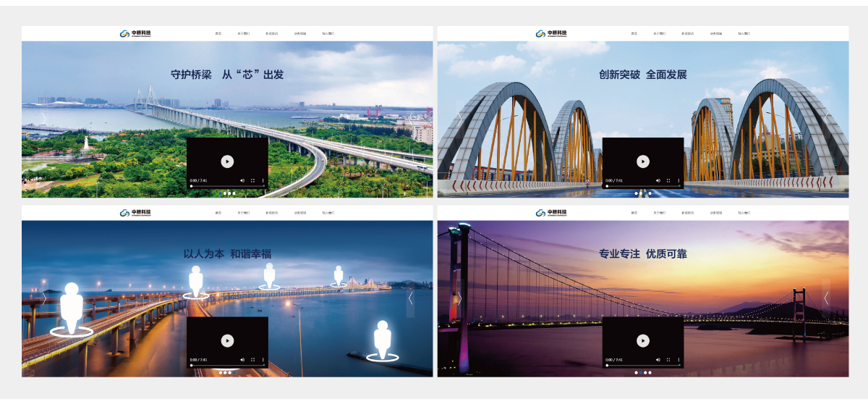Click the video progress bar on 创新突破 banner
The height and width of the screenshot is (420, 868).
point(643,186)
